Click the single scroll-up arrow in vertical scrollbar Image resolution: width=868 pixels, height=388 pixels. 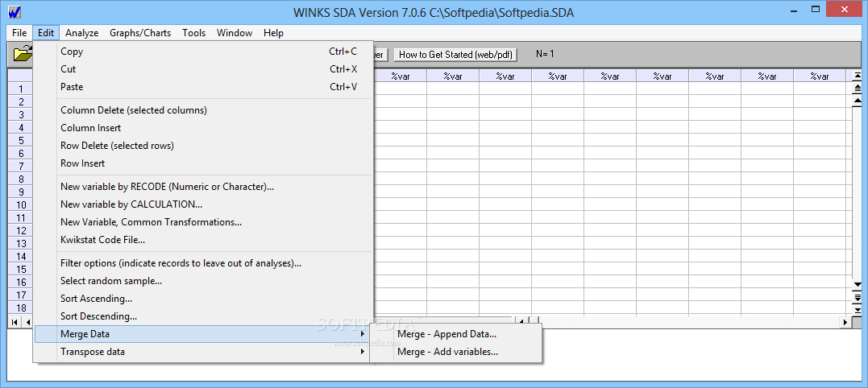[858, 101]
